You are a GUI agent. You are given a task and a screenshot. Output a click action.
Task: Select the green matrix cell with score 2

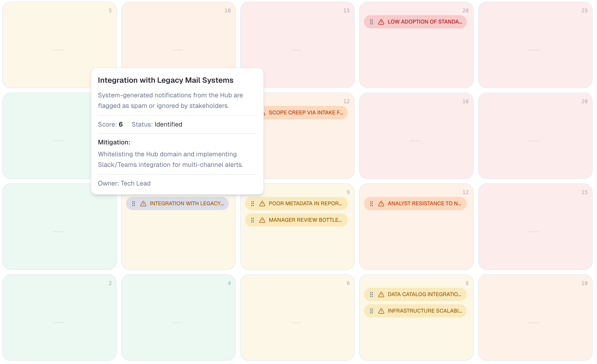click(x=59, y=318)
